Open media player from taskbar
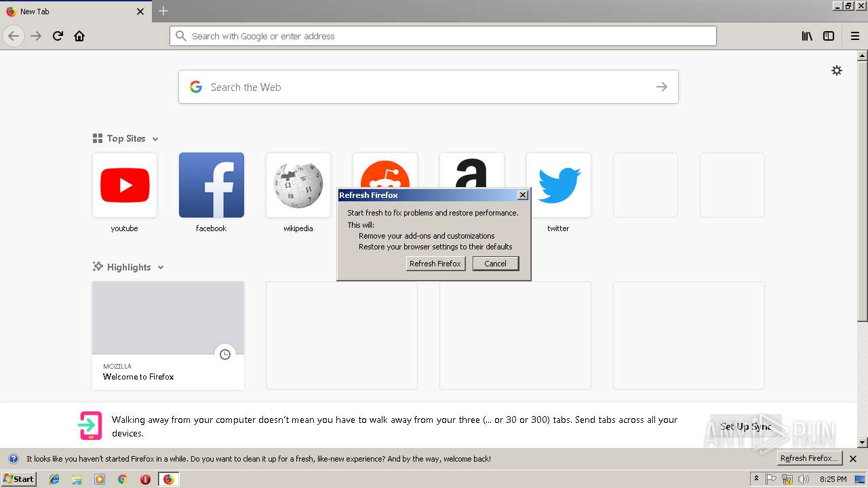Screen dimensions: 868x488 [100, 479]
